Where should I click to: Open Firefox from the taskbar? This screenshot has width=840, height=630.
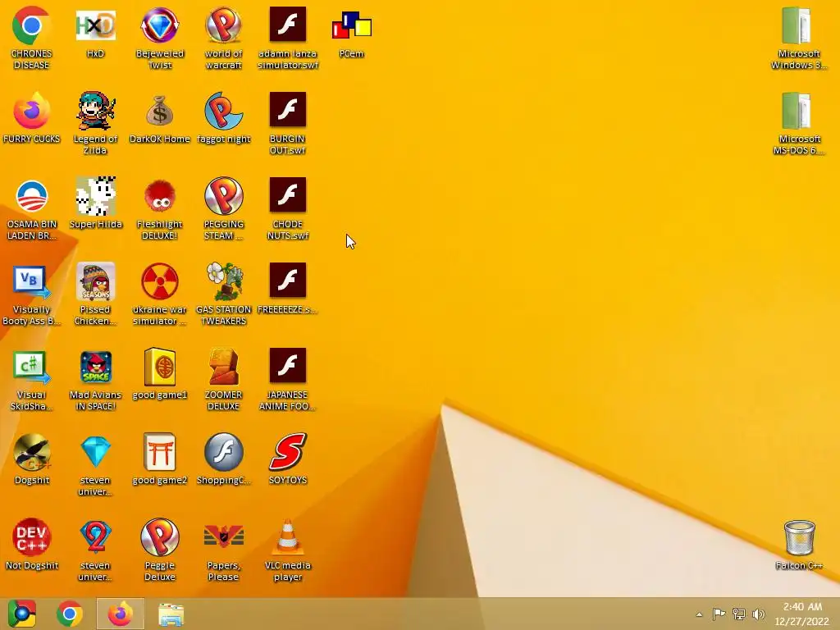coord(120,614)
